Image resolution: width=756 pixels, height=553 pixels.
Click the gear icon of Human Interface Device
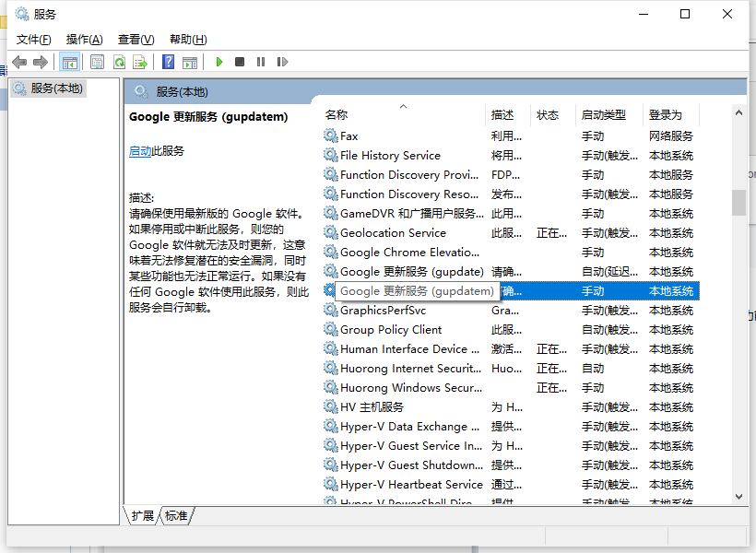tap(330, 348)
